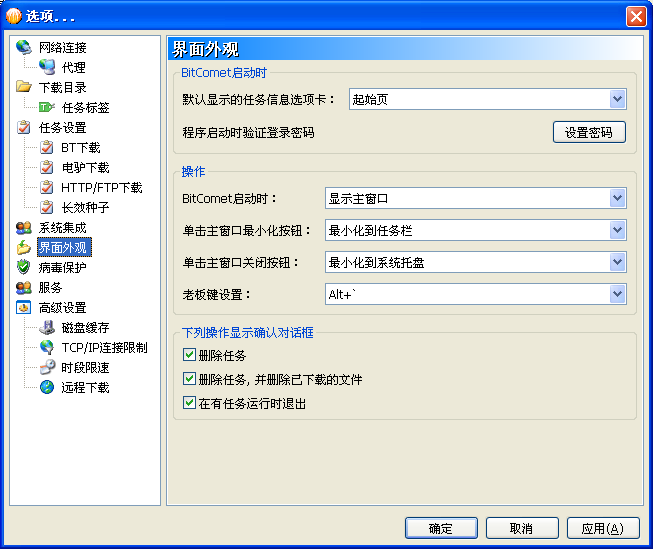Image resolution: width=653 pixels, height=549 pixels.
Task: Select 任务标签 tree entry
Action: tap(85, 107)
